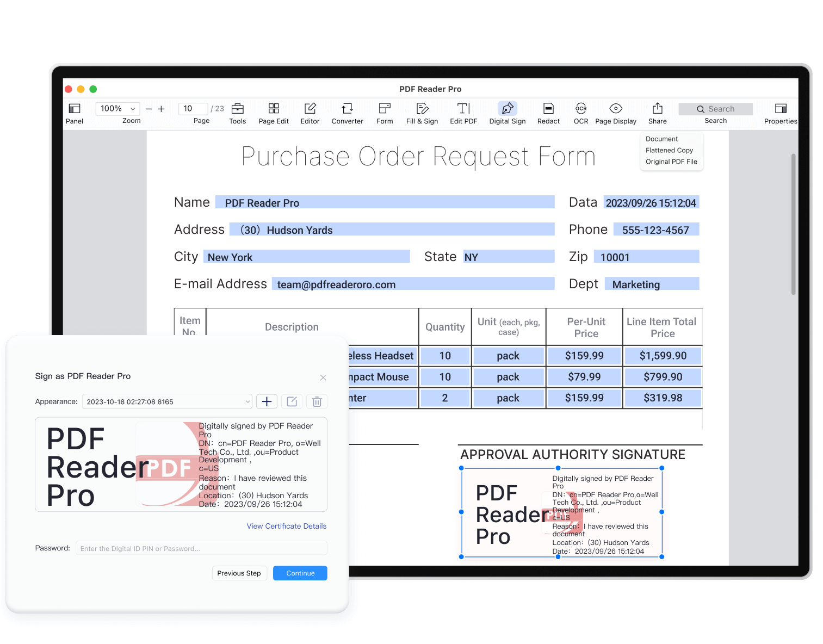Image resolution: width=823 pixels, height=644 pixels.
Task: Click View Certificate Details link
Action: tap(287, 526)
